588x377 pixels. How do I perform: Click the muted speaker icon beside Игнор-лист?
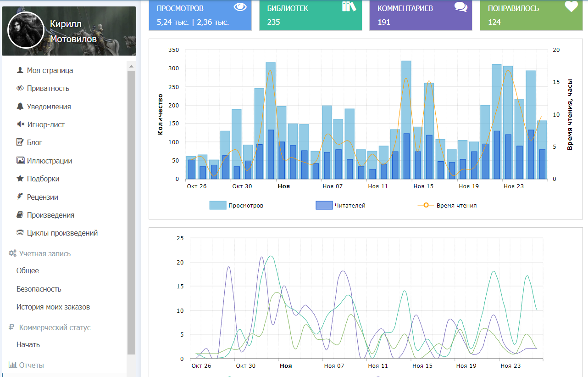(20, 124)
